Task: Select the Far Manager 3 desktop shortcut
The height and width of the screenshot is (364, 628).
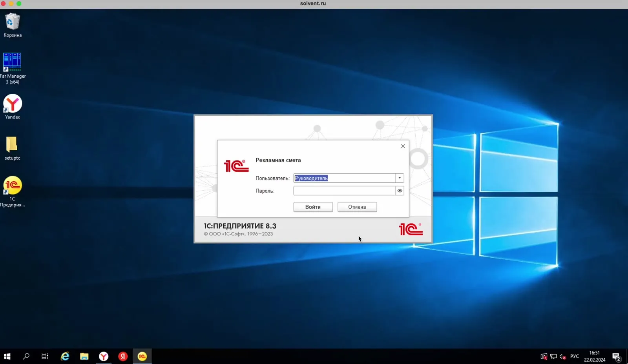Action: click(13, 68)
